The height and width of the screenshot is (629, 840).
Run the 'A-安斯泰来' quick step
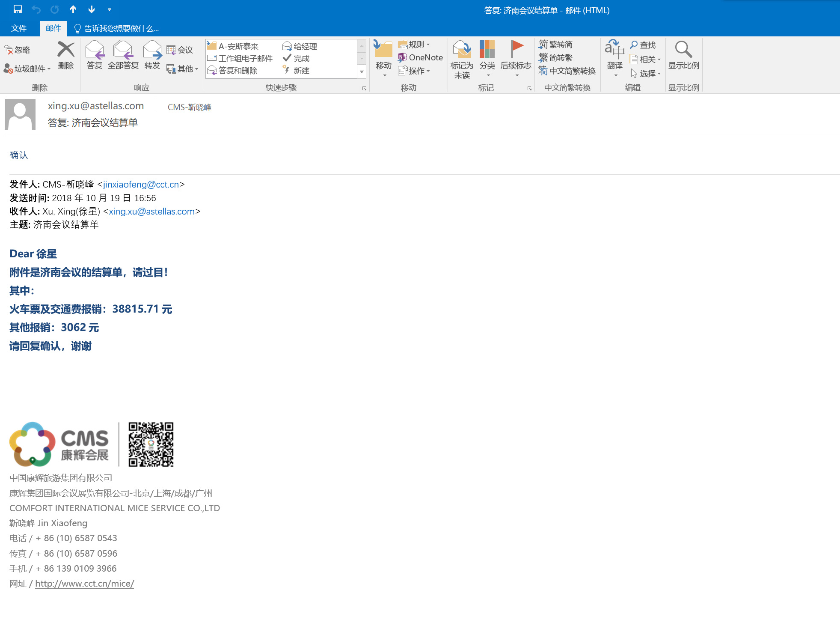238,46
